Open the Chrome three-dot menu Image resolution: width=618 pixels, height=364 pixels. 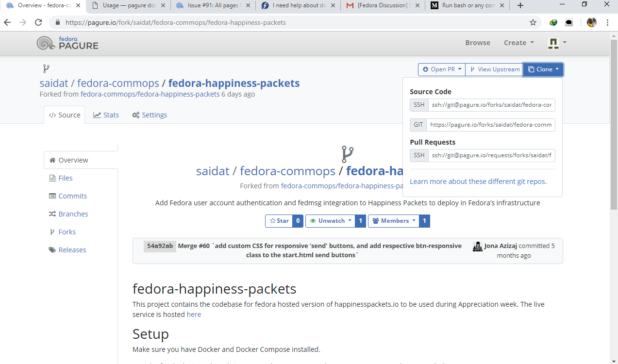[608, 22]
